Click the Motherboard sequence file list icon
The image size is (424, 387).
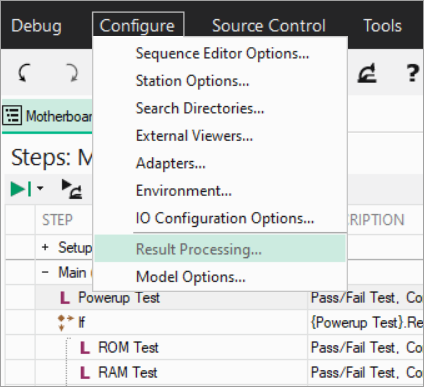tap(12, 116)
